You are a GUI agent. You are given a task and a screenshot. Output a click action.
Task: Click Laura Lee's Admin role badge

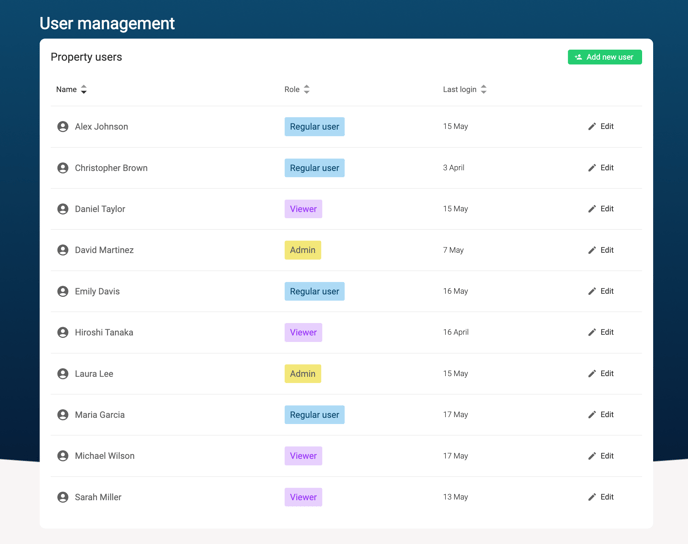(x=303, y=374)
